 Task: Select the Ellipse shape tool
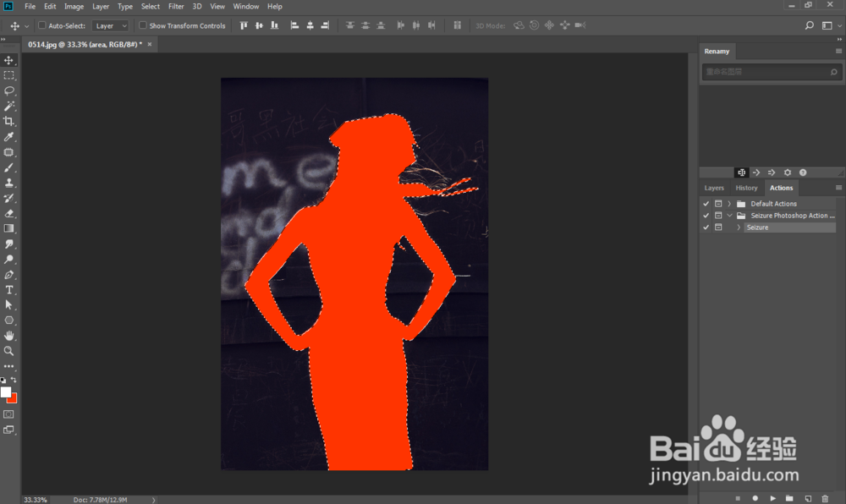coord(8,320)
